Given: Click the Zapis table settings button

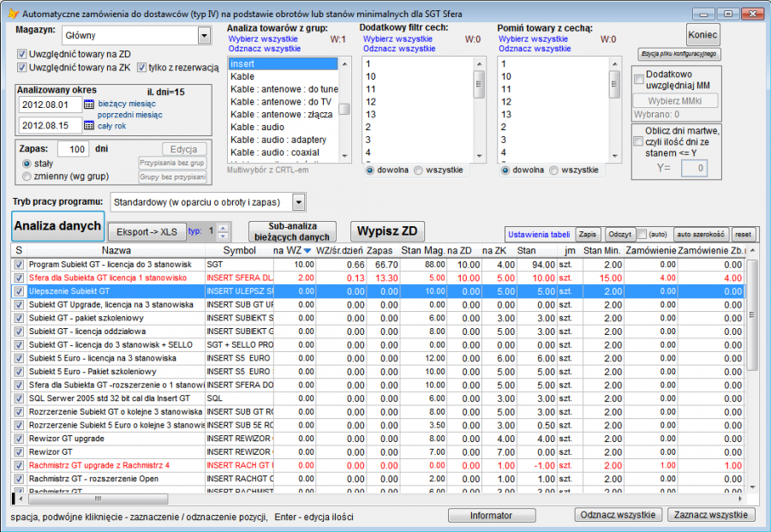Looking at the screenshot, I should coord(588,235).
